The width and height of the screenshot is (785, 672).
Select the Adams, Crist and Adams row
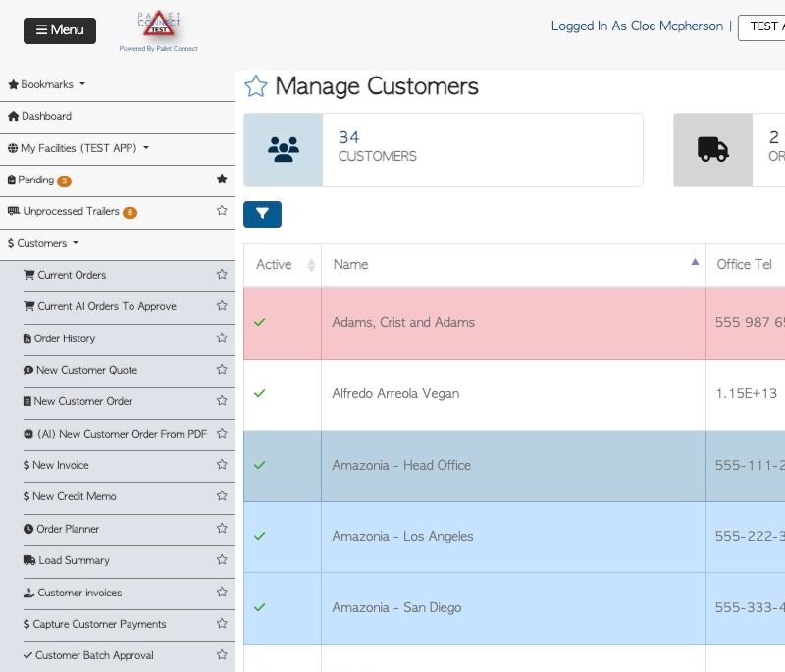coord(514,323)
